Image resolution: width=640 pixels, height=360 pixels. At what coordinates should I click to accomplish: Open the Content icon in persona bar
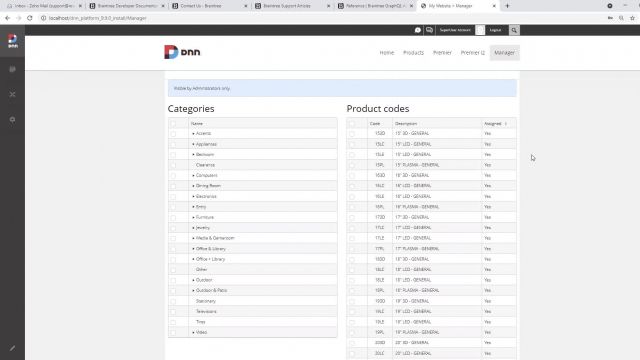pyautogui.click(x=12, y=69)
